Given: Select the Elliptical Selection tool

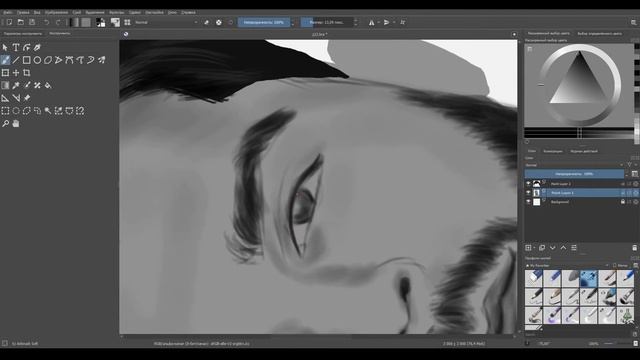Looking at the screenshot, I should coord(16,111).
